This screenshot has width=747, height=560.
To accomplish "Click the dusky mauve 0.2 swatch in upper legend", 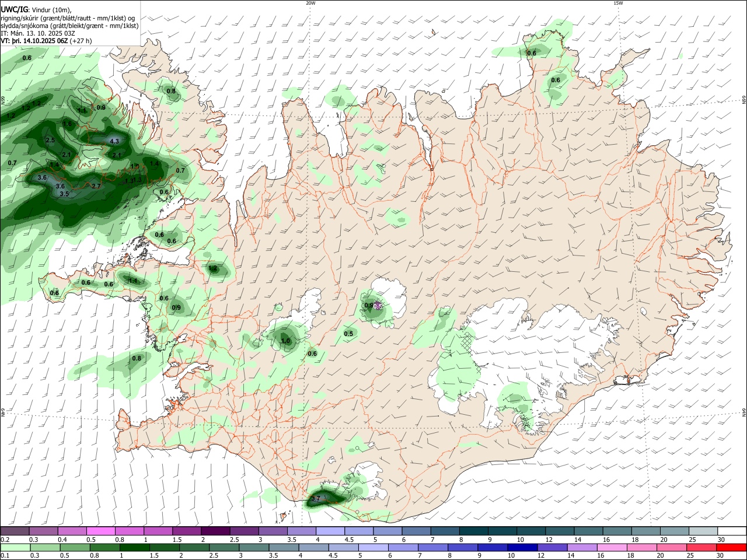I will pyautogui.click(x=15, y=531).
